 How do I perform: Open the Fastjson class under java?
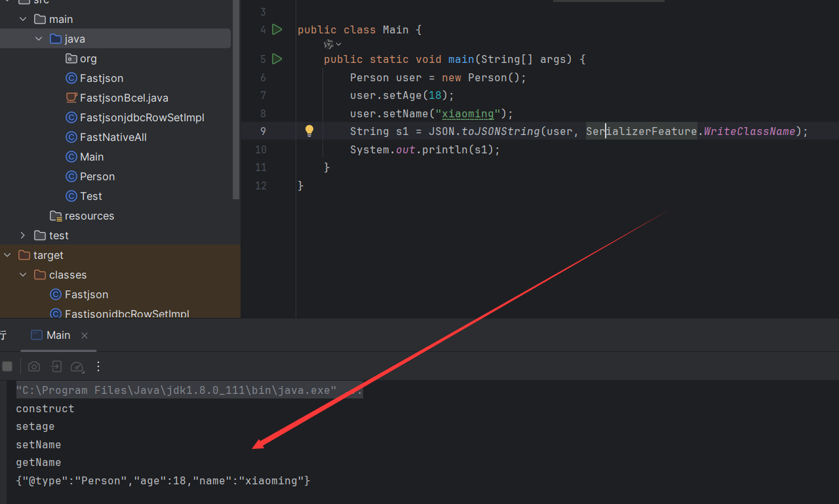[x=102, y=78]
